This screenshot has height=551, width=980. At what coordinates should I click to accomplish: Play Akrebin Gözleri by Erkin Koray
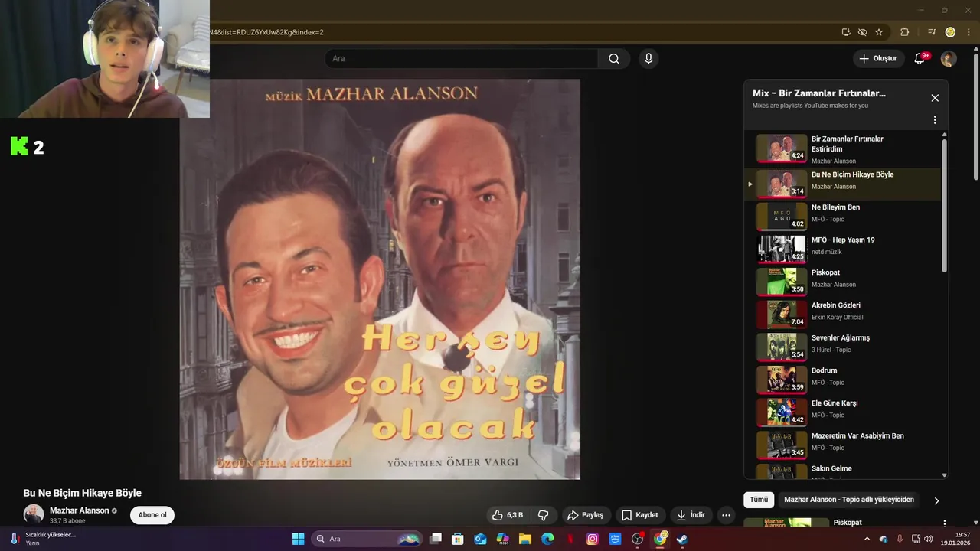click(842, 315)
